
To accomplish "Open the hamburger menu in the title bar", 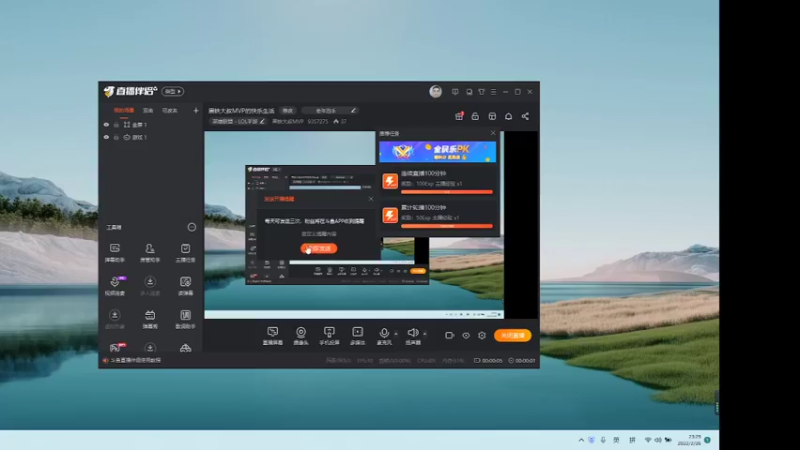I will (x=493, y=92).
